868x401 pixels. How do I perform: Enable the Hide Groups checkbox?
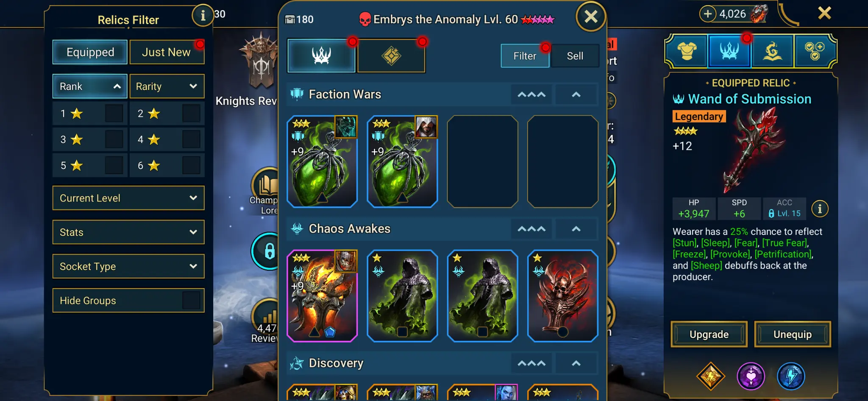coord(191,301)
